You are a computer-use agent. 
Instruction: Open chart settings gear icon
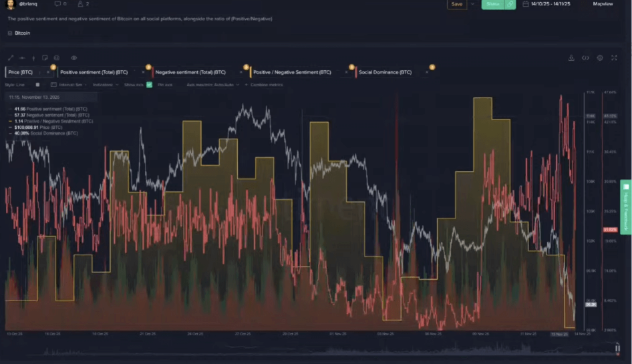click(x=600, y=58)
